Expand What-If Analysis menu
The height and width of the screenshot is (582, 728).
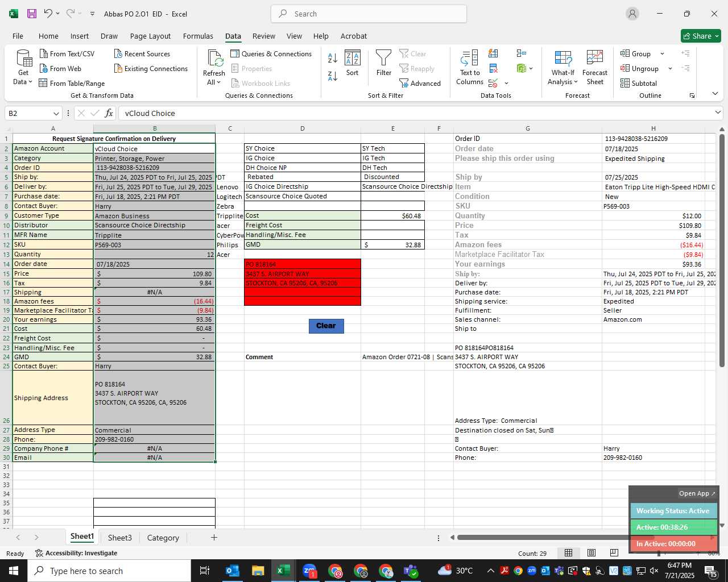562,68
